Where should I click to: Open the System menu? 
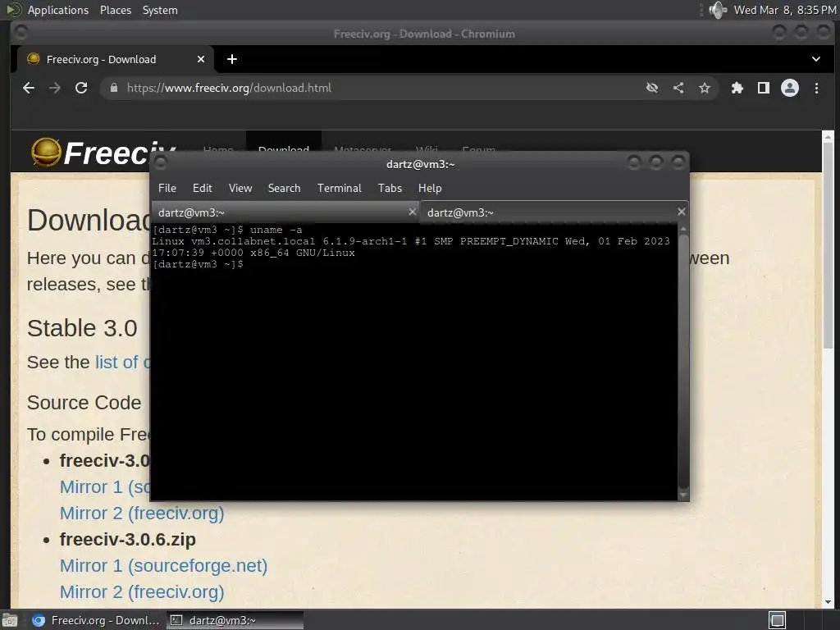160,10
